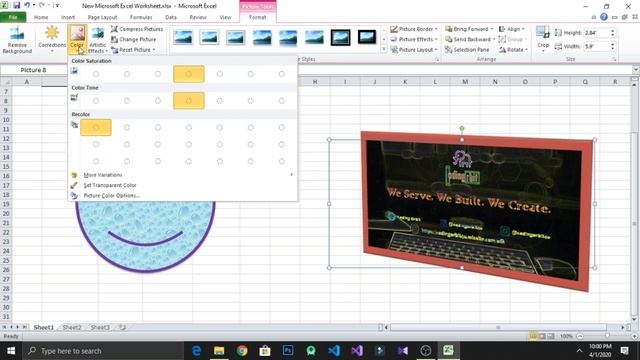Expand the Picture Styles gallery More arrow

384,49
